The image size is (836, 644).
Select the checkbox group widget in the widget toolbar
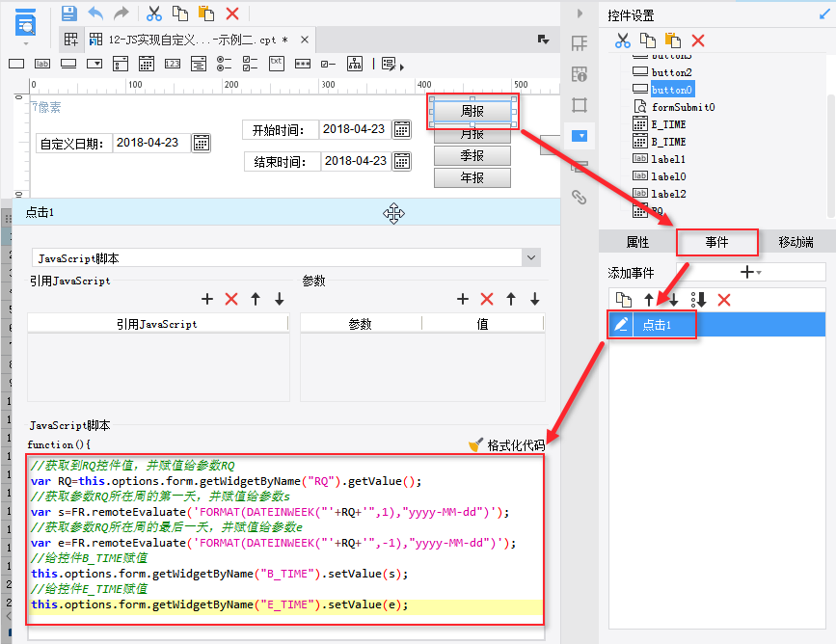(251, 64)
